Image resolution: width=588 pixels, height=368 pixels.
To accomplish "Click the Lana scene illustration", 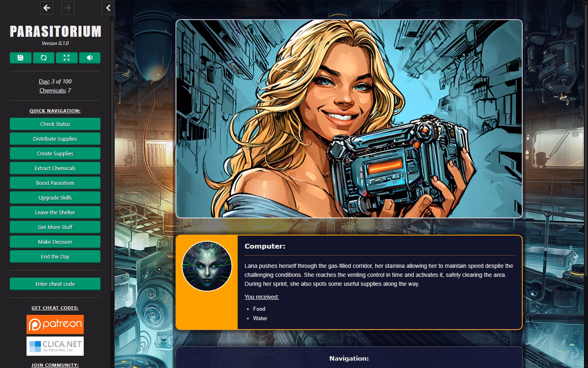I will pos(349,119).
